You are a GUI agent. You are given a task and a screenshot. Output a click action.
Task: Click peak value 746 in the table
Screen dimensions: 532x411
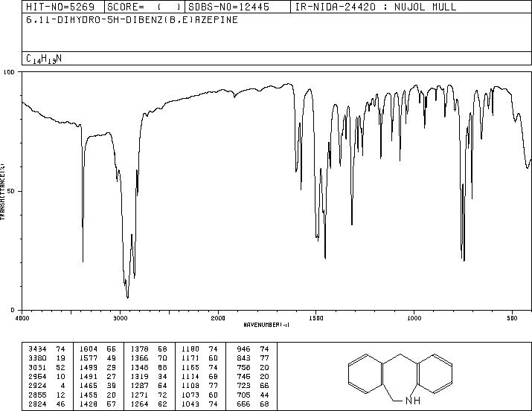pyautogui.click(x=243, y=376)
